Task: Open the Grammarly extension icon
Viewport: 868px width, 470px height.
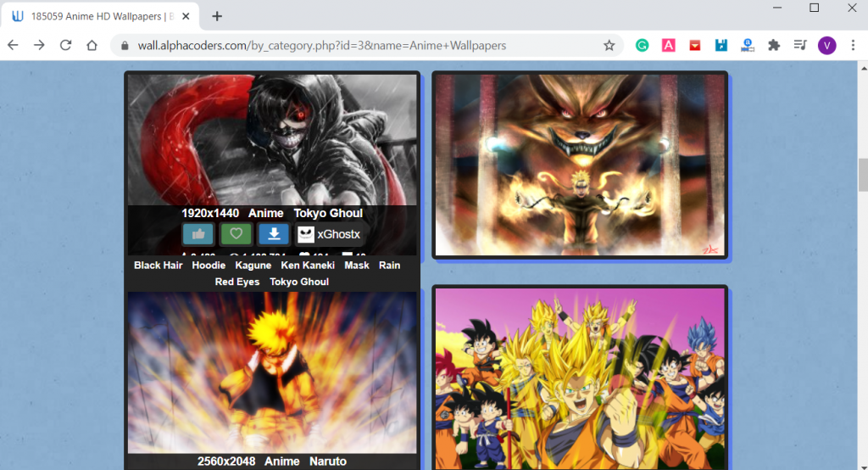Action: (643, 46)
